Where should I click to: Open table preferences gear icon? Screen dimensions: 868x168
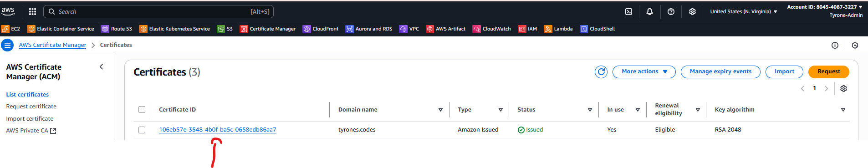tap(843, 89)
